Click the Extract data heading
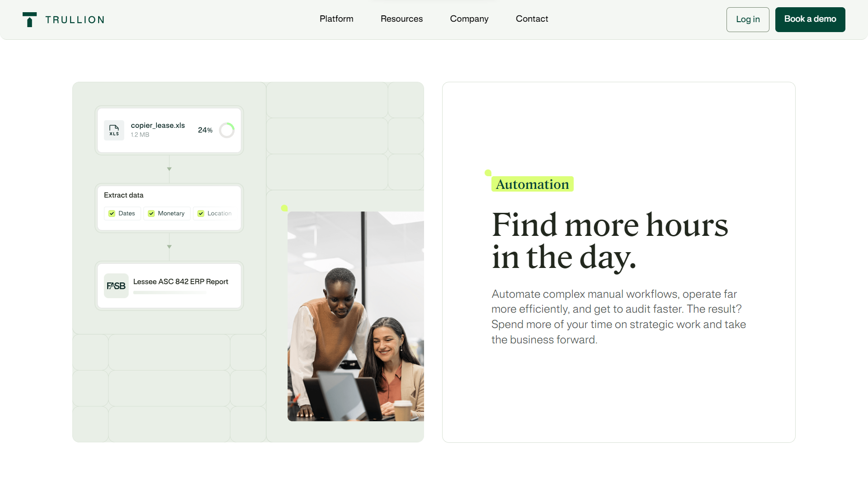 [x=123, y=195]
